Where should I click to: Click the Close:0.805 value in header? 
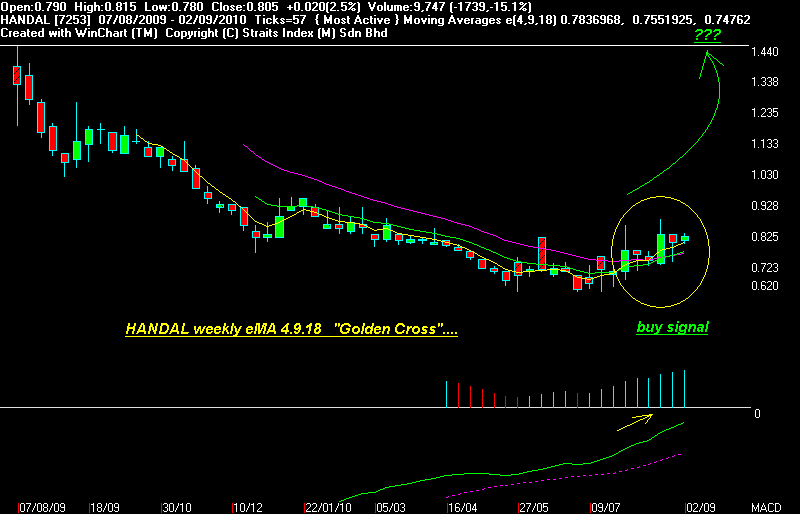244,7
